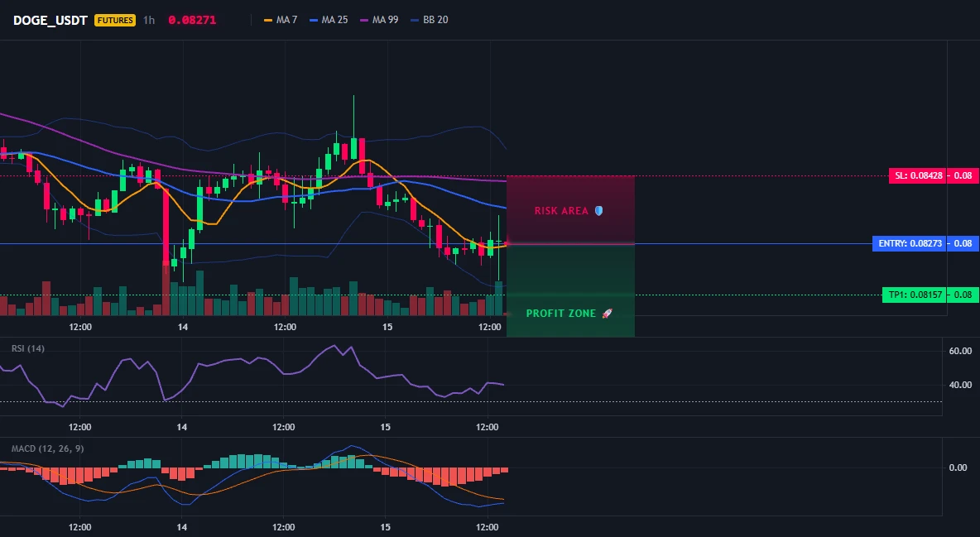Click the FUTURES badge
Viewport: 980px width, 537px height.
click(115, 20)
